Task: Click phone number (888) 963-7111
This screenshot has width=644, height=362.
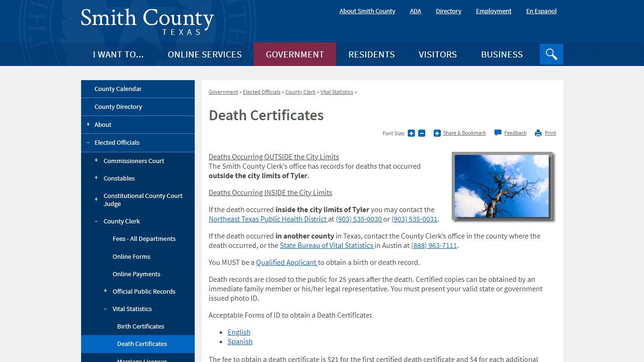Action: click(x=434, y=246)
